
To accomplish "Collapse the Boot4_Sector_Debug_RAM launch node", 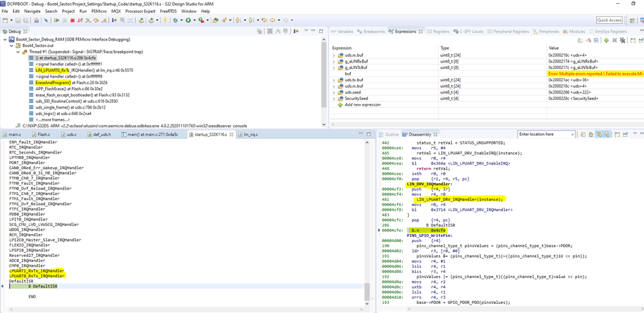I will click(6, 40).
